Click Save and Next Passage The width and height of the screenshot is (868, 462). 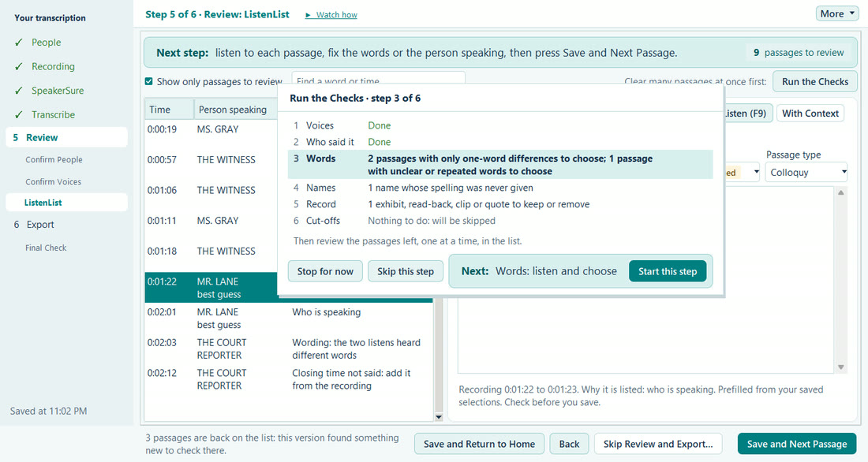pos(797,444)
